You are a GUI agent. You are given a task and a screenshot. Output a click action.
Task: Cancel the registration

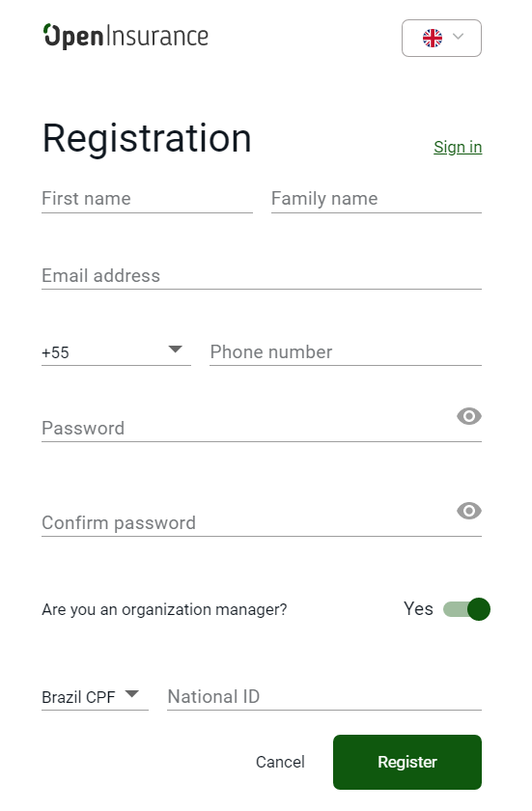pyautogui.click(x=280, y=762)
